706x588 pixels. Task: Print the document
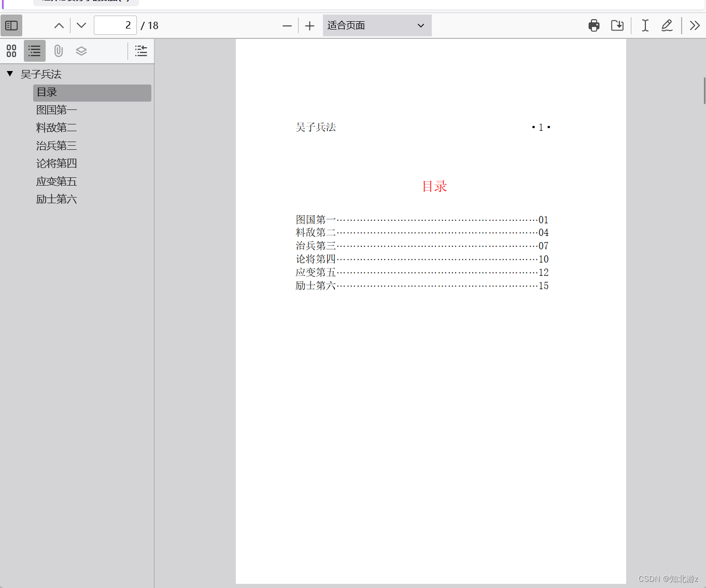[x=594, y=25]
